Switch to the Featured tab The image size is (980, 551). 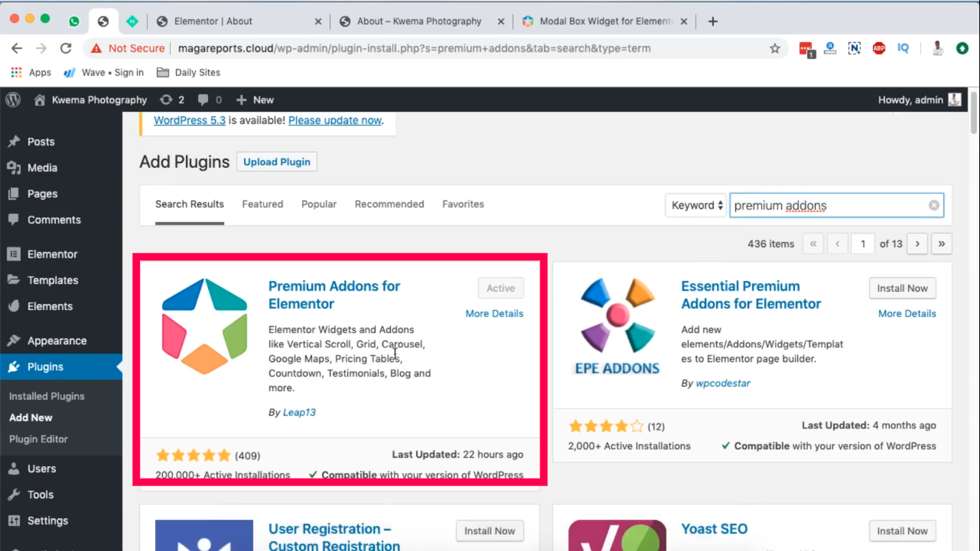pyautogui.click(x=263, y=204)
